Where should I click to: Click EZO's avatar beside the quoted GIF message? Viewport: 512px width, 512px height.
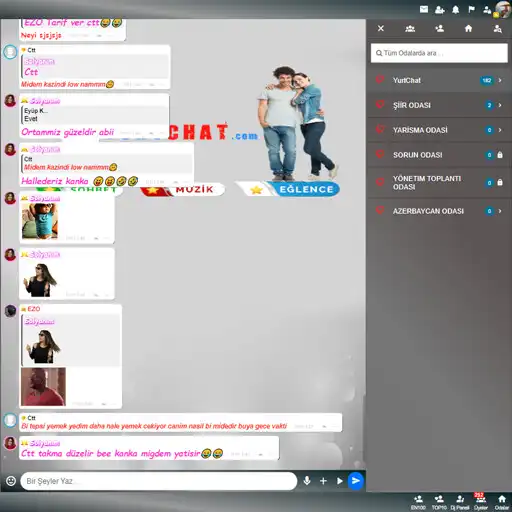(x=10, y=311)
